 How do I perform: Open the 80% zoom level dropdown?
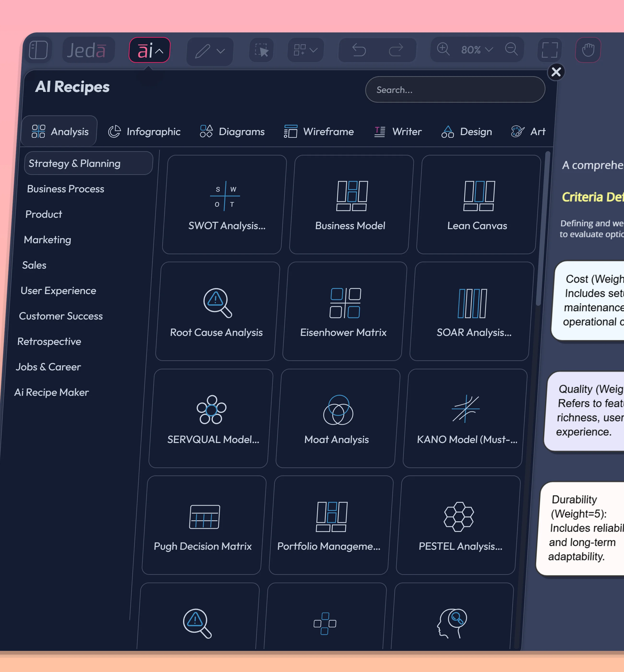pyautogui.click(x=489, y=50)
